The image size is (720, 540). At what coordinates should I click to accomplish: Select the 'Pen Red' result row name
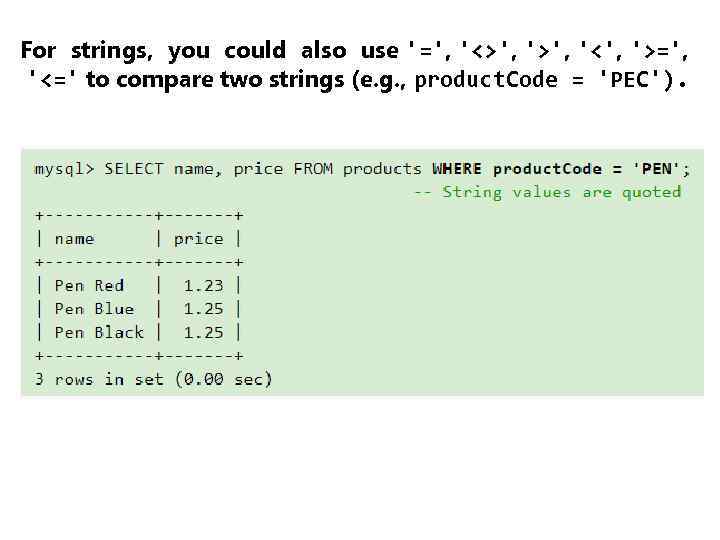pos(90,286)
